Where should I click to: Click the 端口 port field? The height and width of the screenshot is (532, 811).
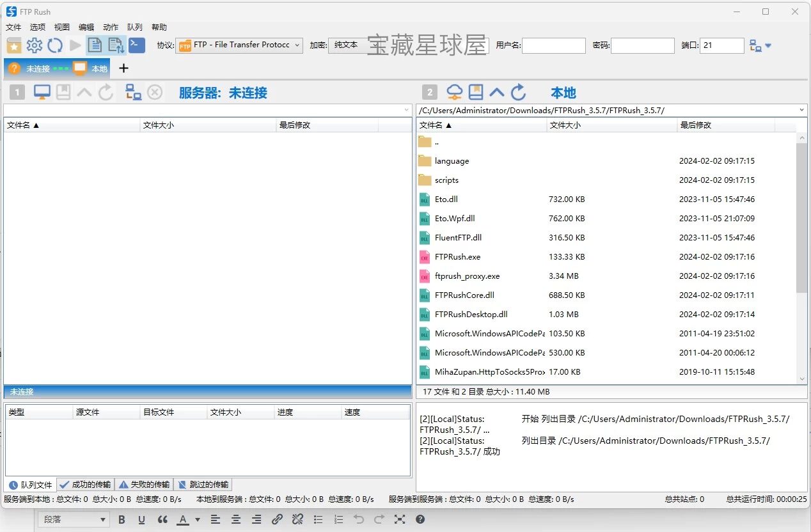[x=722, y=45]
